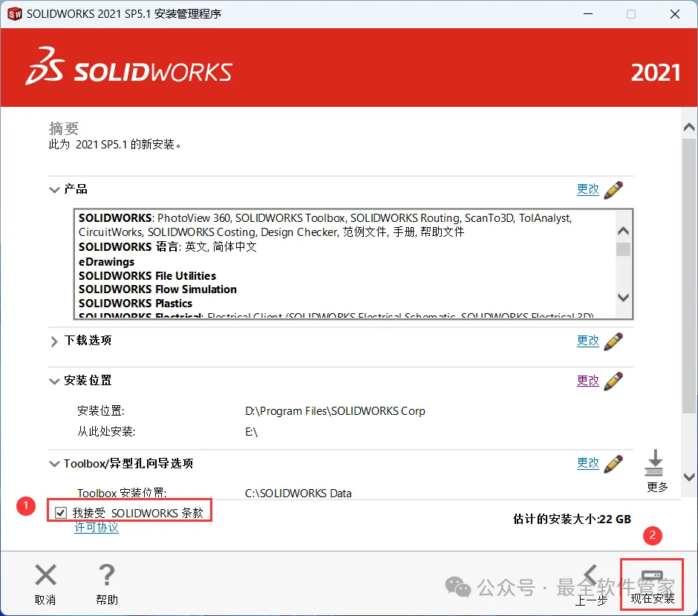Click the 更多 download arrow icon
The height and width of the screenshot is (616, 698).
pyautogui.click(x=654, y=463)
